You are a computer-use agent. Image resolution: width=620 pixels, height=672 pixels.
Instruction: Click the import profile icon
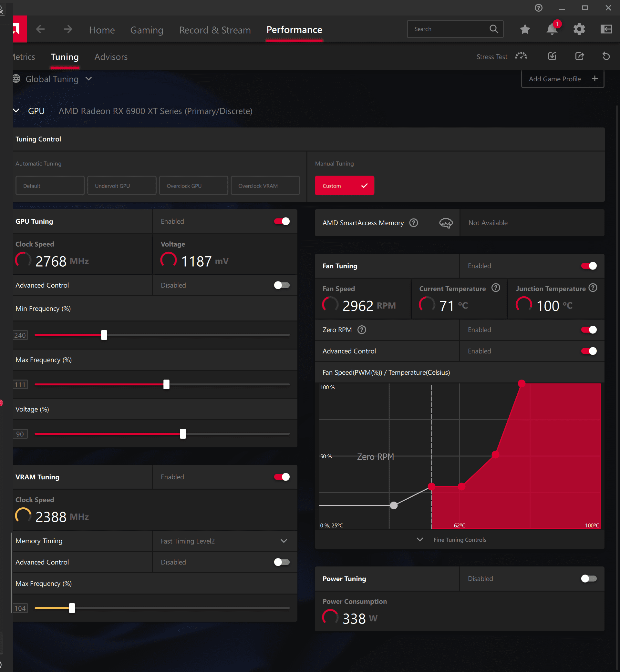[552, 56]
